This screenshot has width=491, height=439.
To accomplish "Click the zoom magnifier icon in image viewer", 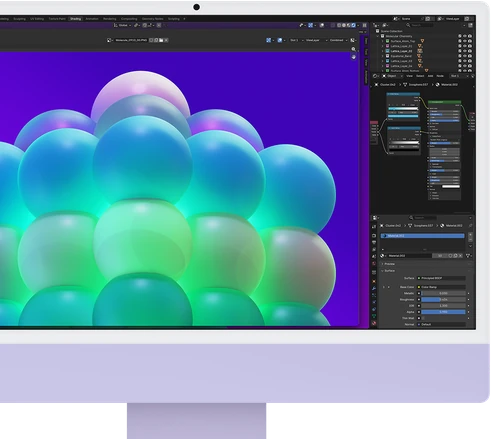I will click(x=353, y=49).
